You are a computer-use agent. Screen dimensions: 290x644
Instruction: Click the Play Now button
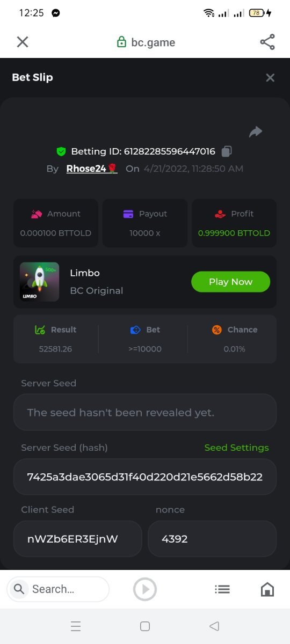[x=231, y=282]
